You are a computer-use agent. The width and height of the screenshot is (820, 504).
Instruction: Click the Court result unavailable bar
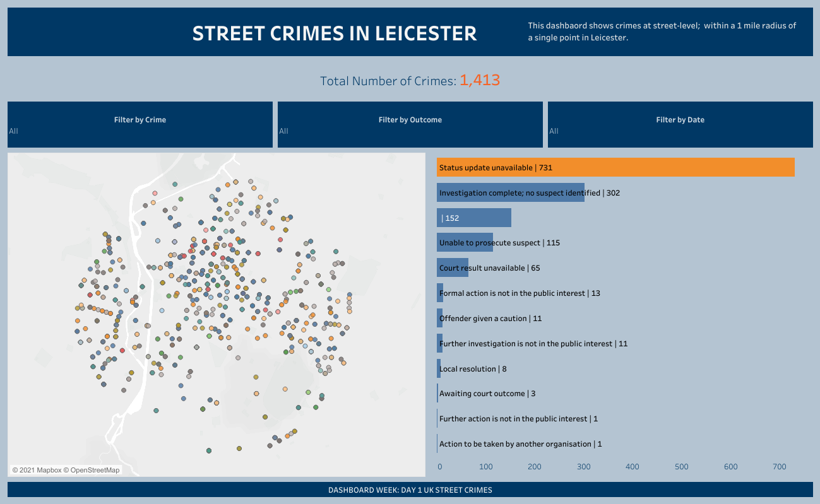[453, 268]
